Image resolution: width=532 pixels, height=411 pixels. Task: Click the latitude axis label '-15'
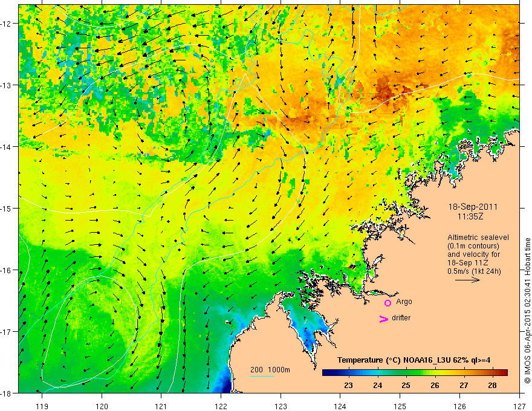point(6,208)
